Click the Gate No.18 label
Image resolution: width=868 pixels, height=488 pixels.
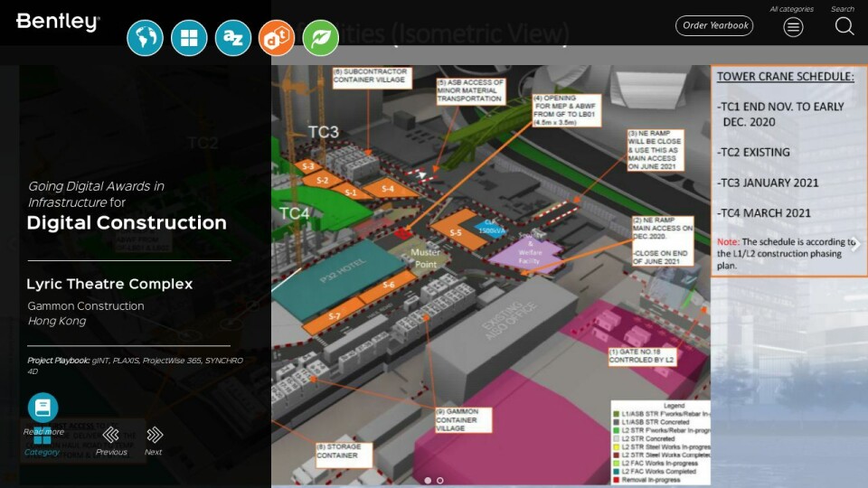tap(642, 356)
